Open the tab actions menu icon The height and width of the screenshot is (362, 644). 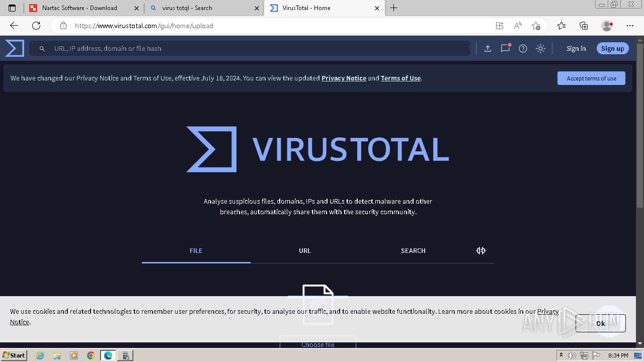[x=12, y=8]
